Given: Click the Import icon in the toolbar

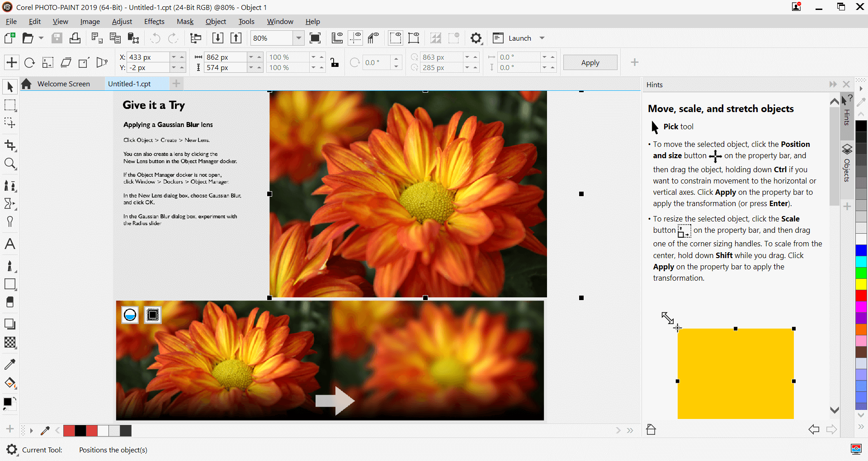Looking at the screenshot, I should point(217,38).
